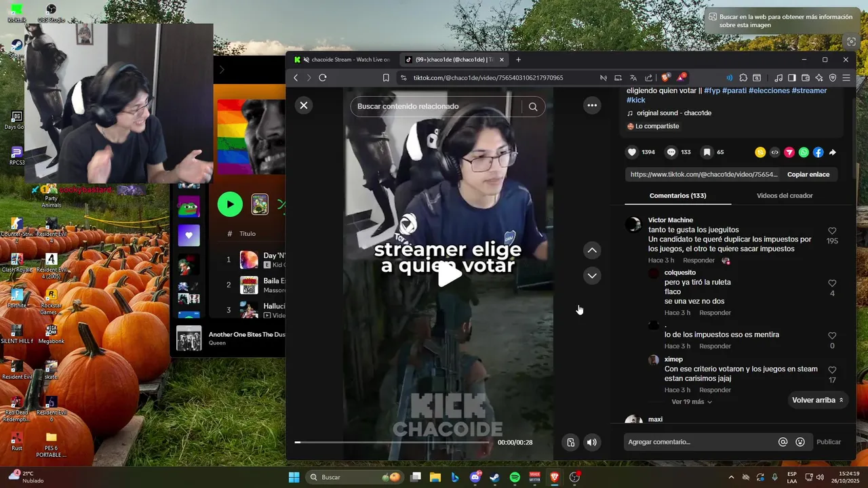868x488 pixels.
Task: Click 'Volver arriba' button
Action: point(818,400)
